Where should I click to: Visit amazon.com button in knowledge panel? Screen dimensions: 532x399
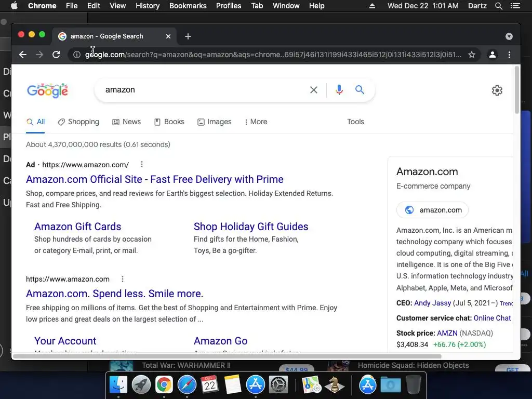433,210
